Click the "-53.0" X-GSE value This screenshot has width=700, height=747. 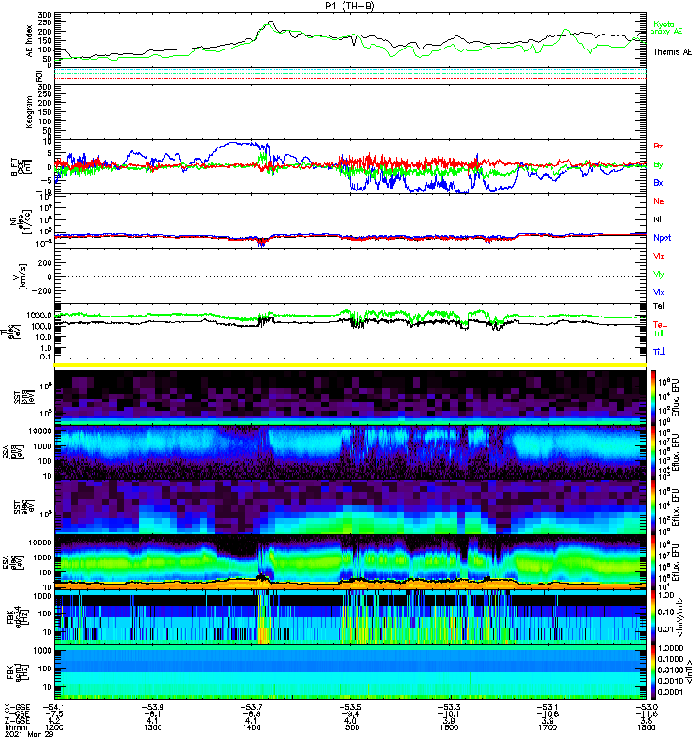(646, 707)
